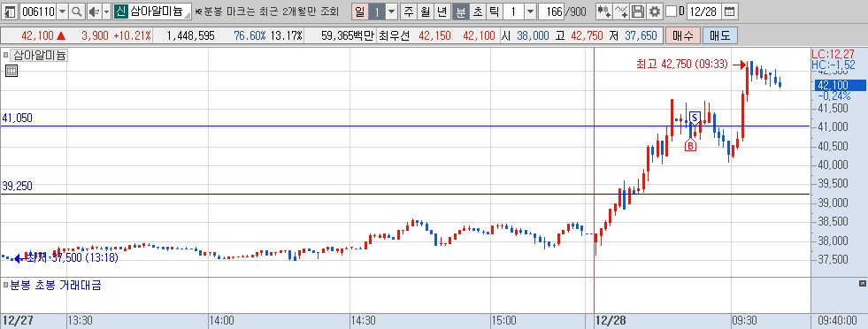868x329 pixels.
Task: Click the 09:40:00 clock in the corner
Action: pos(839,321)
